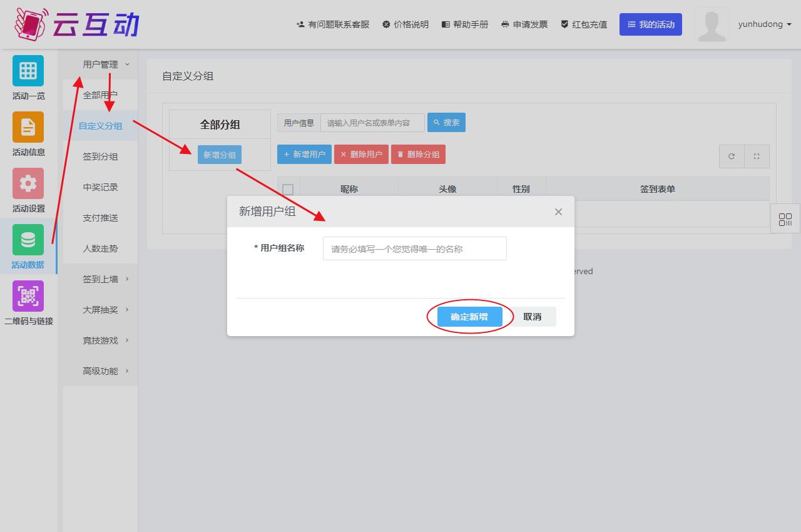Screen dimensions: 801x532
Task: Click the 确定新增 confirm button
Action: (x=469, y=317)
